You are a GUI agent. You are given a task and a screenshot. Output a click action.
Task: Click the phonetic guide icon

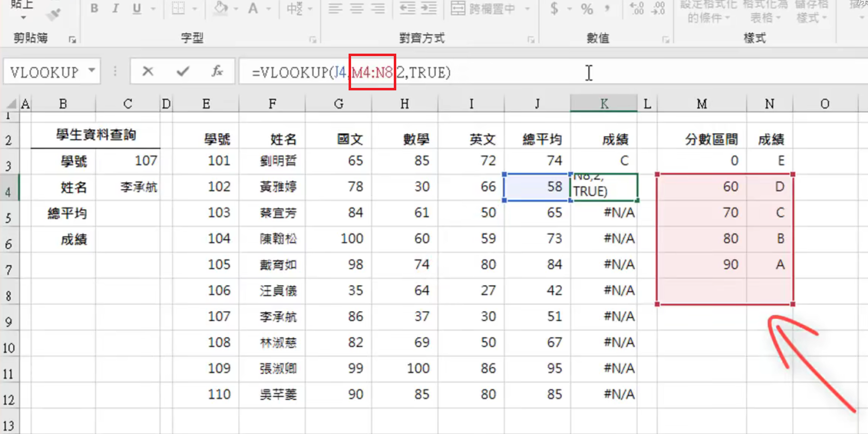click(x=294, y=8)
